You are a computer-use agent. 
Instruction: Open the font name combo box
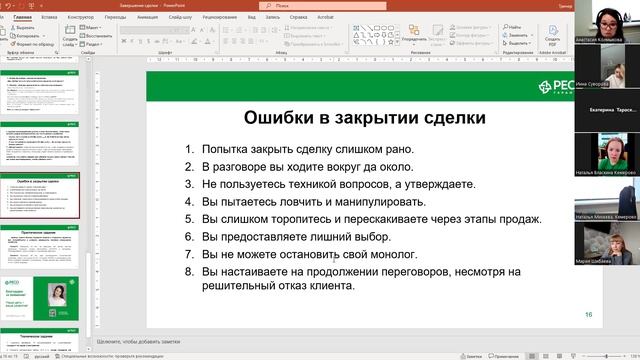tap(144, 30)
